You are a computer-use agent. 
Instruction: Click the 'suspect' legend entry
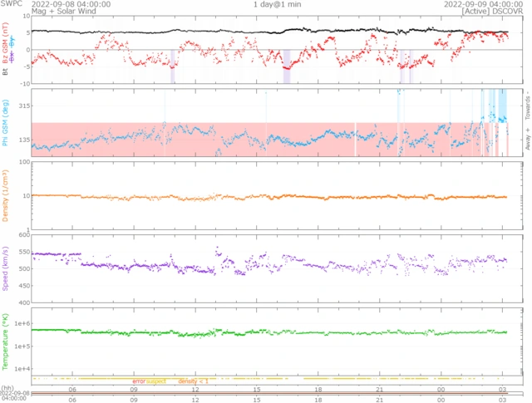(156, 381)
